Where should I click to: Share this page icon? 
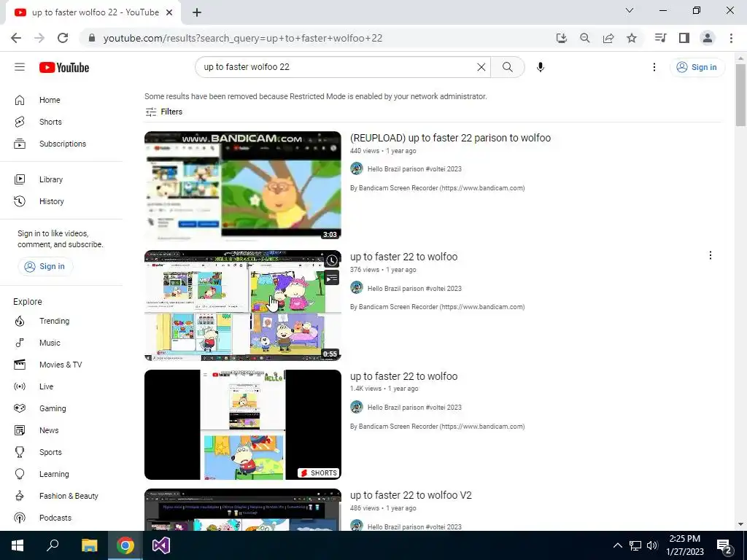point(608,38)
